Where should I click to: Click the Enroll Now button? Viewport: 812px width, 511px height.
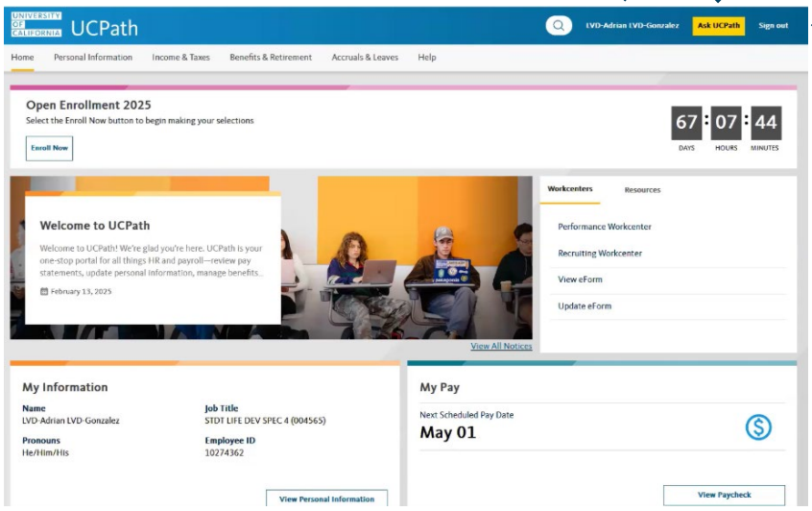click(49, 148)
